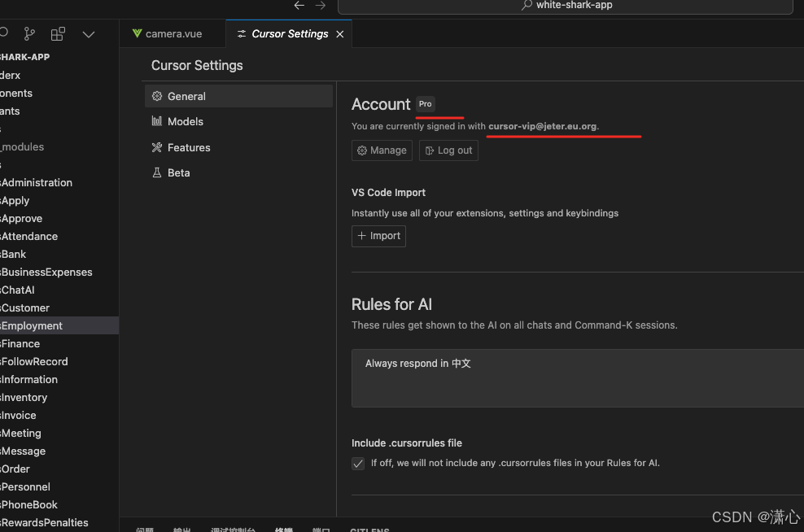Select the Personnel folder in explorer
Screen dimensions: 804x532
pos(59,487)
